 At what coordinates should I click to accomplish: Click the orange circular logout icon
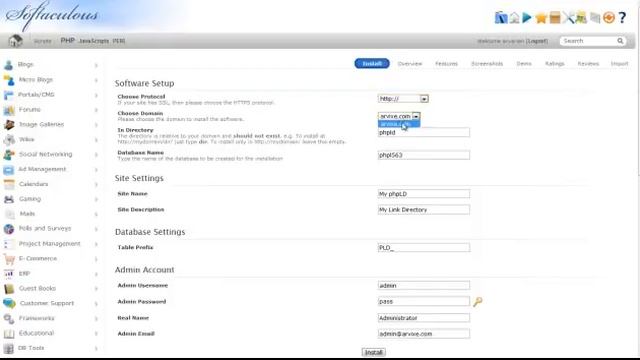pyautogui.click(x=609, y=18)
